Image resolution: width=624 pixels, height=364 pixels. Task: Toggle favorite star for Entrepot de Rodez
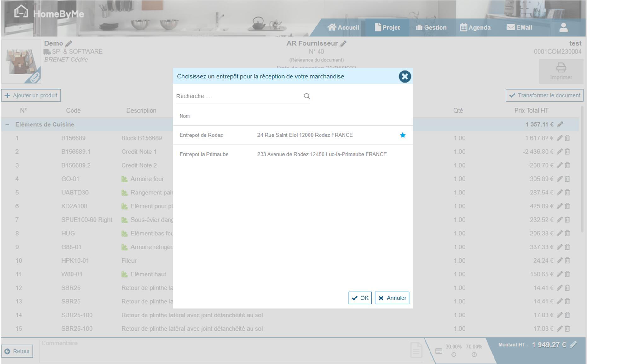402,135
